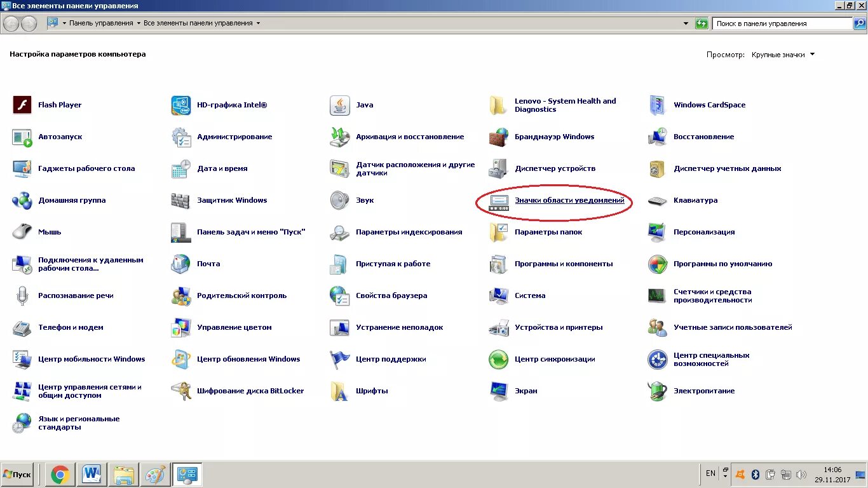868x488 pixels.
Task: Open the Гаджеты рабочего стола icon
Action: (22, 168)
